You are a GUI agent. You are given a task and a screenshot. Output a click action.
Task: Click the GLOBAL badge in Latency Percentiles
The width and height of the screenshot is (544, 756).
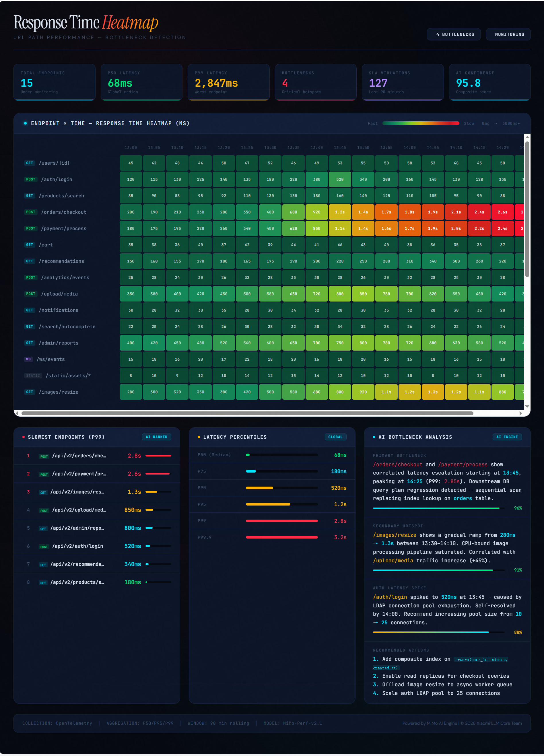point(335,437)
